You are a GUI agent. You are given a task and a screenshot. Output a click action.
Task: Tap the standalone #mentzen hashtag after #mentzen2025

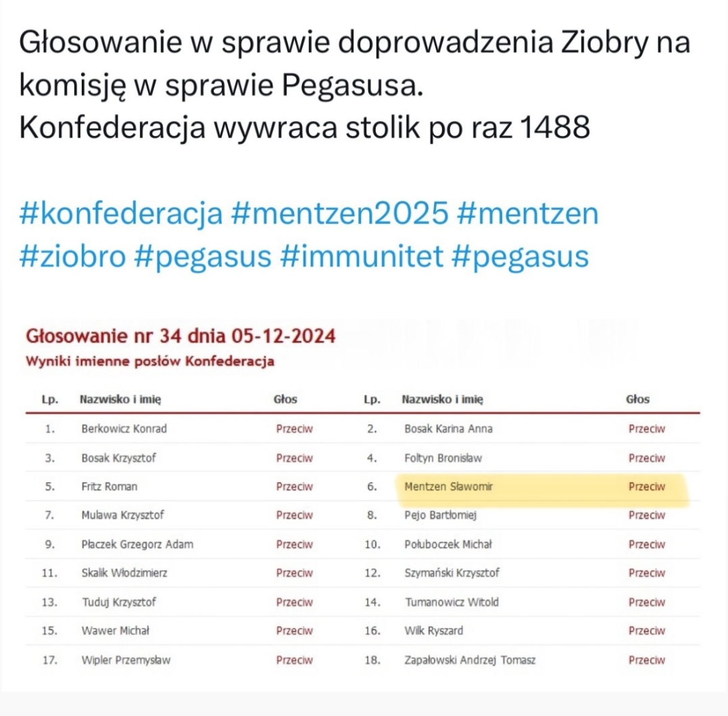(x=528, y=215)
